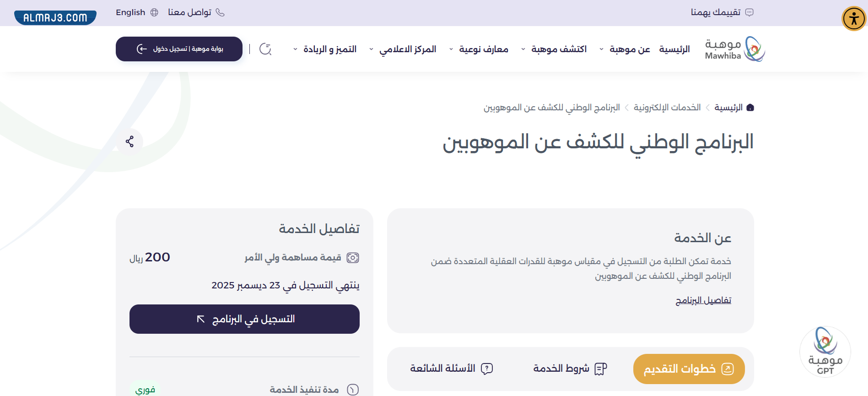Expand the معارف نوعية dropdown menu
This screenshot has width=868, height=396.
tap(479, 49)
